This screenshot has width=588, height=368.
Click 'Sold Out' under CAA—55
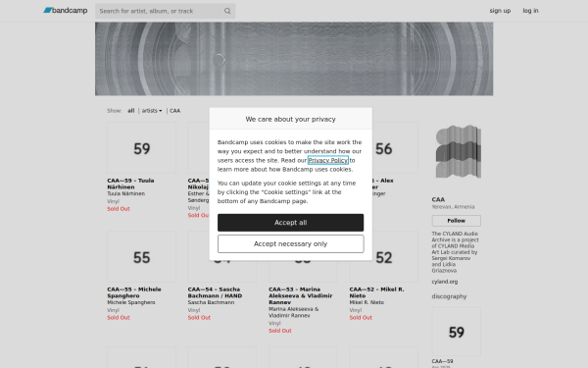pyautogui.click(x=119, y=318)
